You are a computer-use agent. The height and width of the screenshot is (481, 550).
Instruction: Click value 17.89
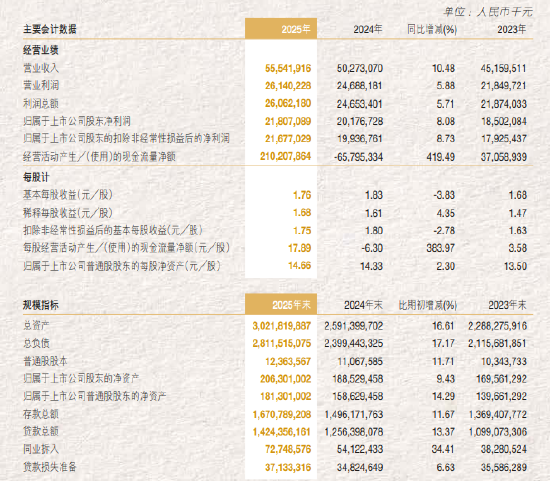point(300,248)
